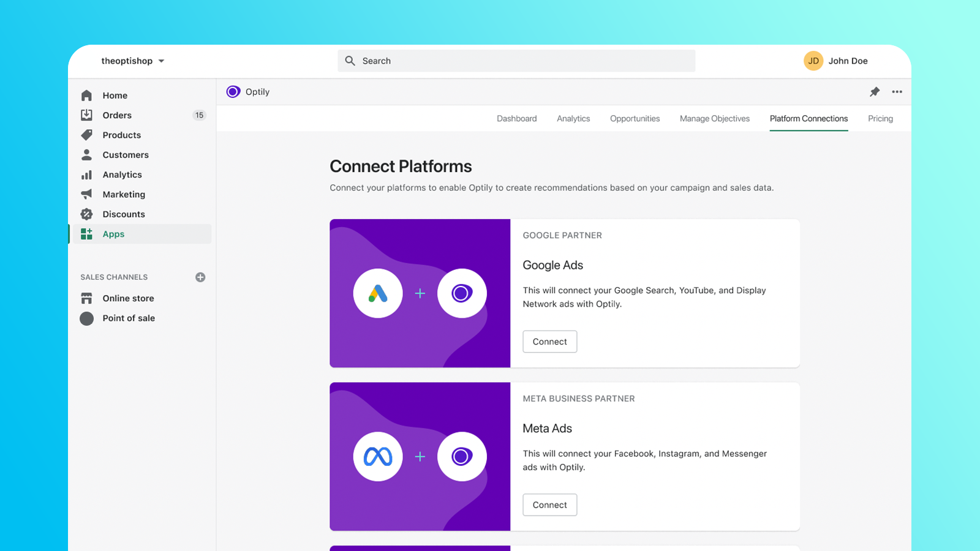Screen dimensions: 980x551
Task: Click the Discounts badge icon
Action: pos(86,214)
